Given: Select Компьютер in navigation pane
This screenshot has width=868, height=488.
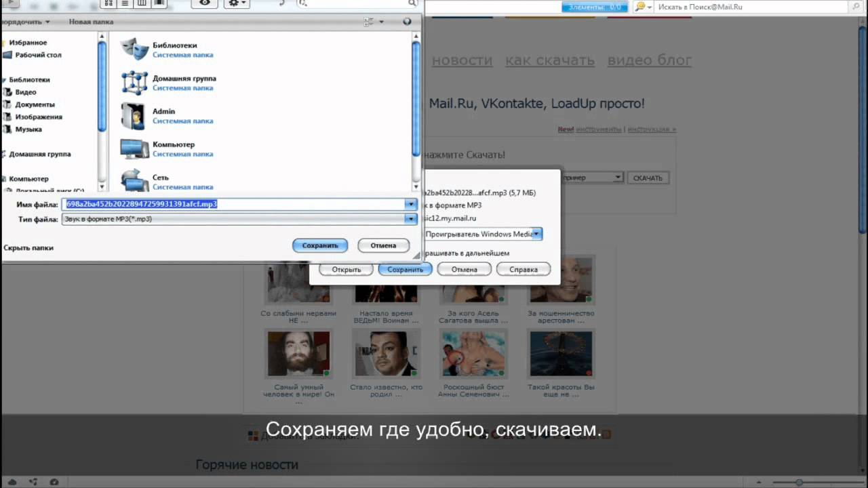Looking at the screenshot, I should [28, 179].
